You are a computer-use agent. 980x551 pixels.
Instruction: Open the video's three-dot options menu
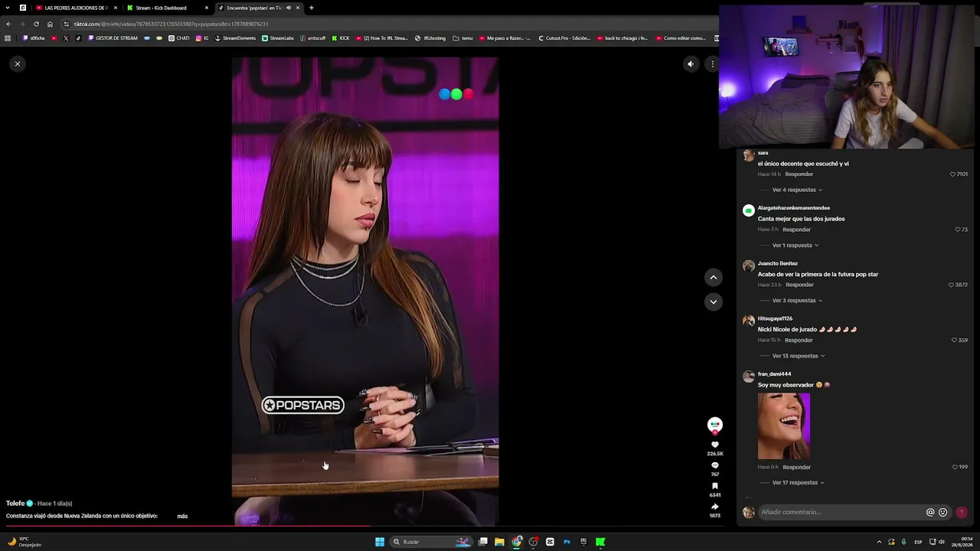pyautogui.click(x=713, y=64)
